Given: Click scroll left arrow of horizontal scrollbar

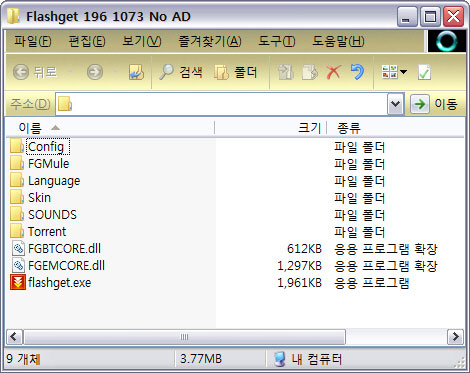Looking at the screenshot, I should (x=14, y=337).
